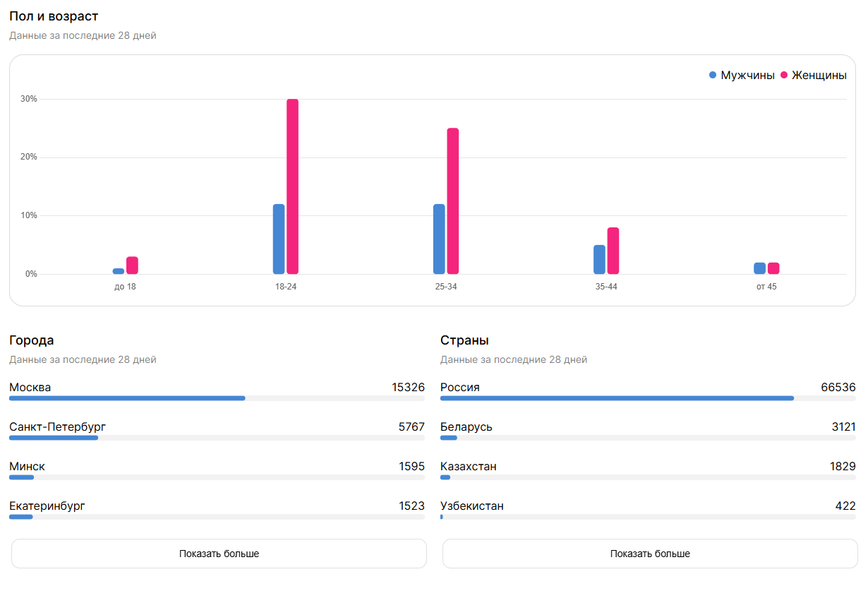Show more countries under Страны
The image size is (868, 603).
[650, 554]
